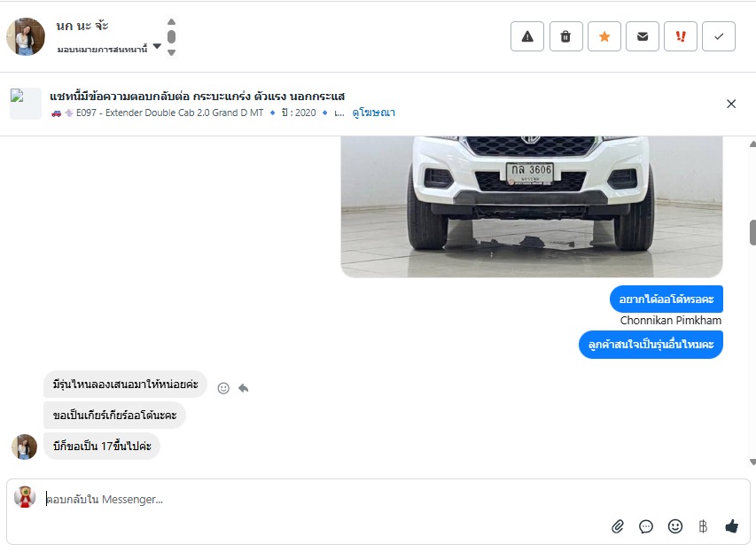The image size is (756, 552).
Task: Open the white pickup truck photo
Action: [x=531, y=206]
